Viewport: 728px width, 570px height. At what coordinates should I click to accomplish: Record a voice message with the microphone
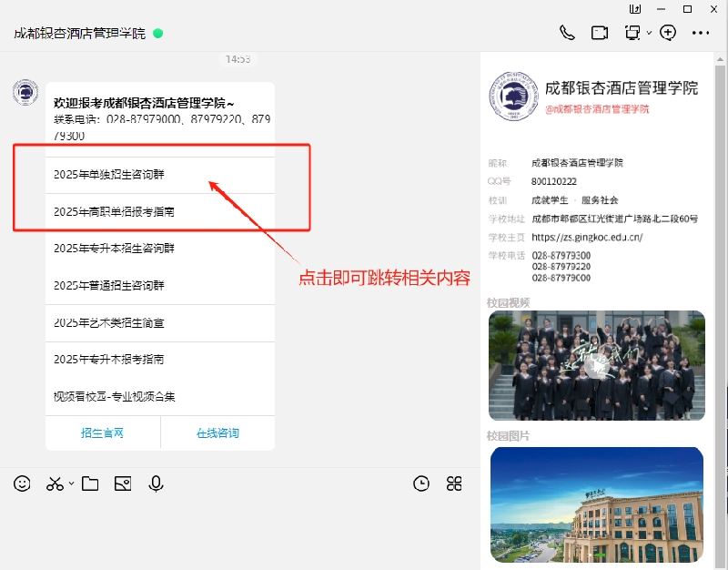coord(156,483)
